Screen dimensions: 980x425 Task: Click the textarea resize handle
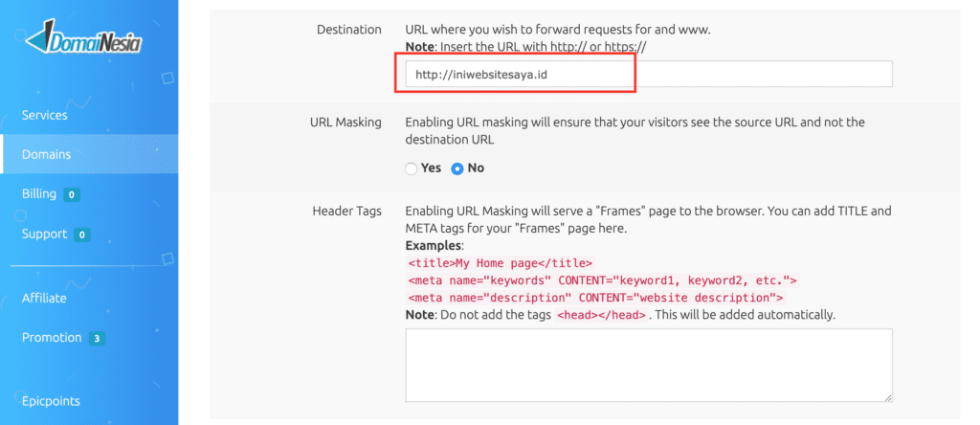(888, 397)
